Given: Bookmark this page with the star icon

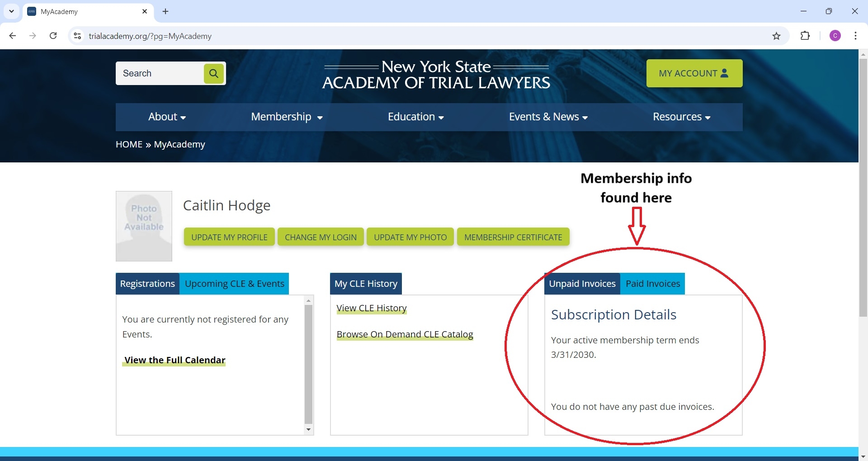Looking at the screenshot, I should point(776,36).
